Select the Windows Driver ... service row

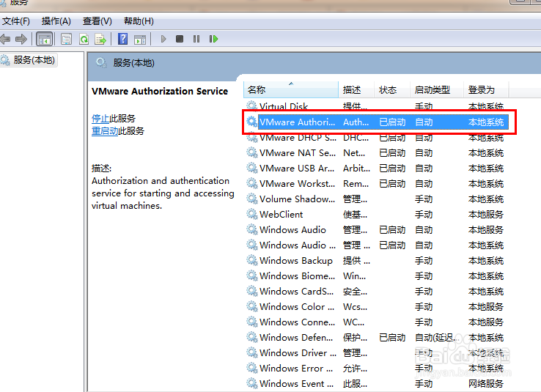(x=376, y=353)
